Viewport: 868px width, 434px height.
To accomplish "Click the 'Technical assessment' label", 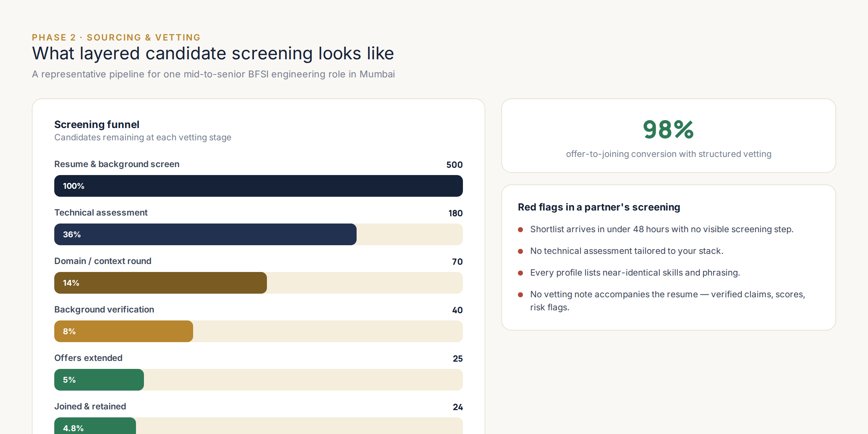I will click(101, 213).
